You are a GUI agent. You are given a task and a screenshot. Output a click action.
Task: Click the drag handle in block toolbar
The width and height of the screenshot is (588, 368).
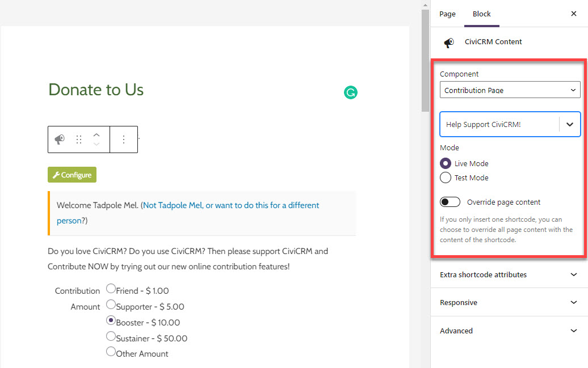(79, 139)
